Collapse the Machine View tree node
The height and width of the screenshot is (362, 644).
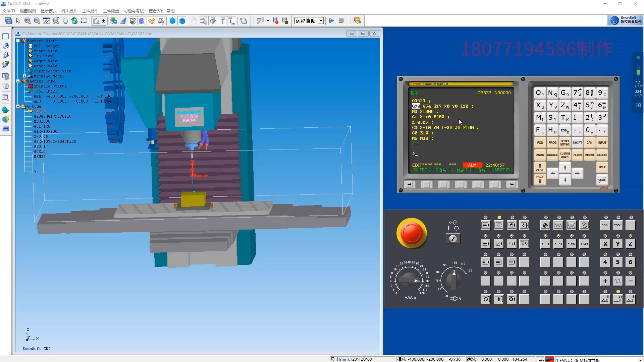click(18, 41)
